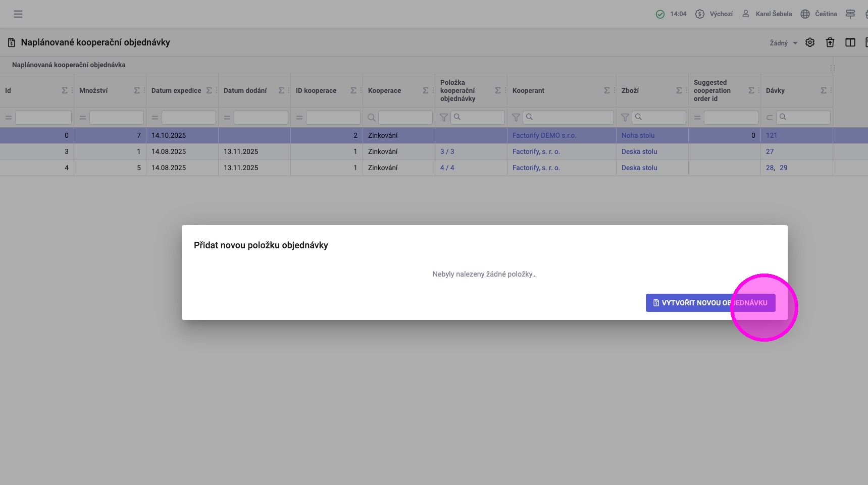Image resolution: width=868 pixels, height=485 pixels.
Task: Click the sigma icon in Datum dodání column
Action: click(x=281, y=91)
